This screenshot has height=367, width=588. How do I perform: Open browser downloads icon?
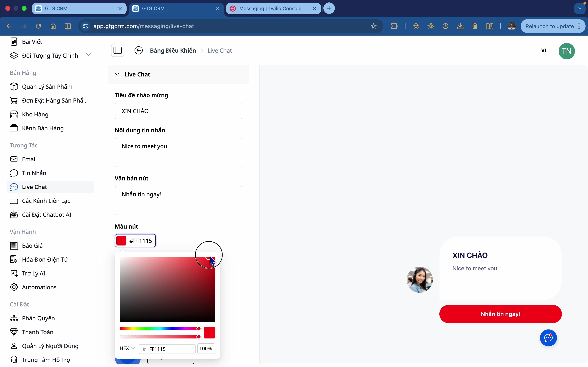pos(460,26)
